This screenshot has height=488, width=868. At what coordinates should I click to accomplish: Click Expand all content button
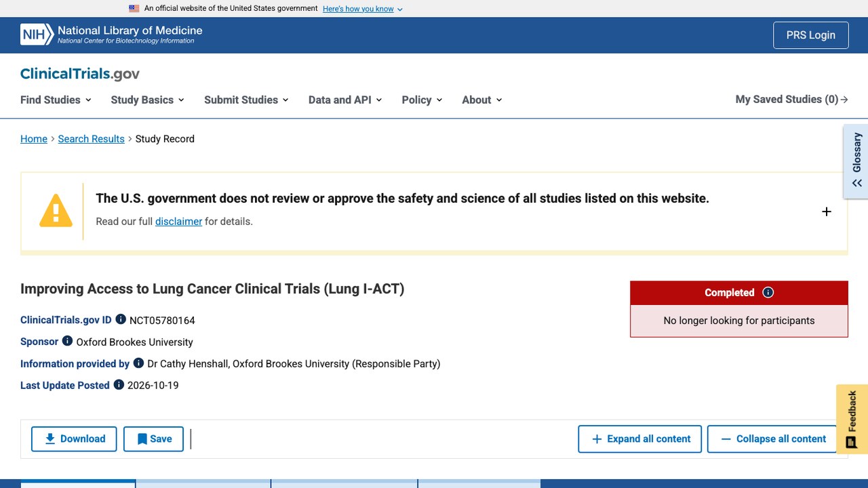coord(641,439)
